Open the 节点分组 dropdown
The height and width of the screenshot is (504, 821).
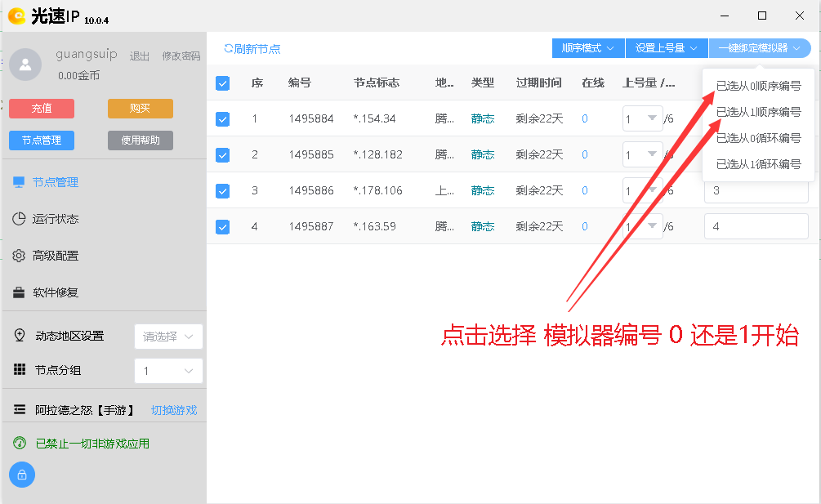tap(168, 371)
